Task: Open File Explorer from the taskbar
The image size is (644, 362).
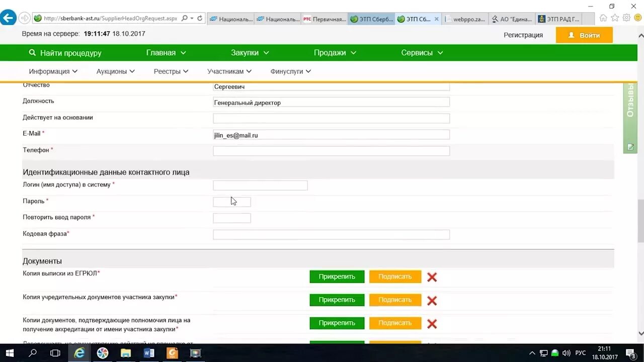Action: tap(126, 353)
